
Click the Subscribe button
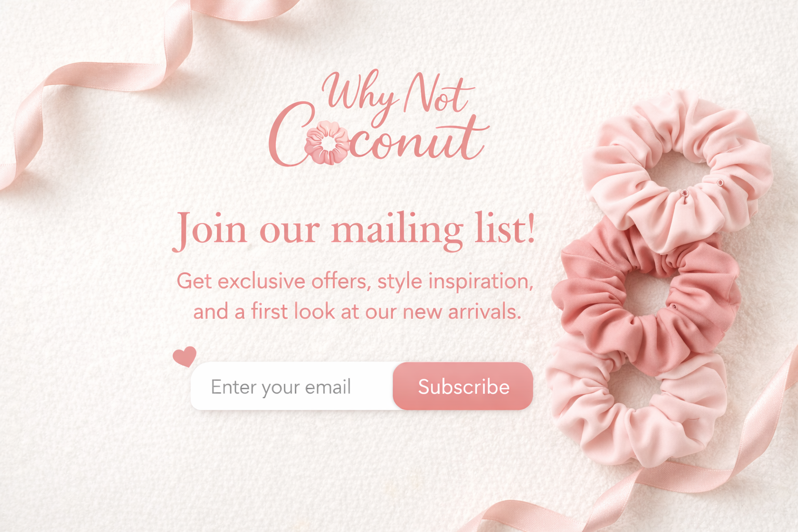click(463, 386)
